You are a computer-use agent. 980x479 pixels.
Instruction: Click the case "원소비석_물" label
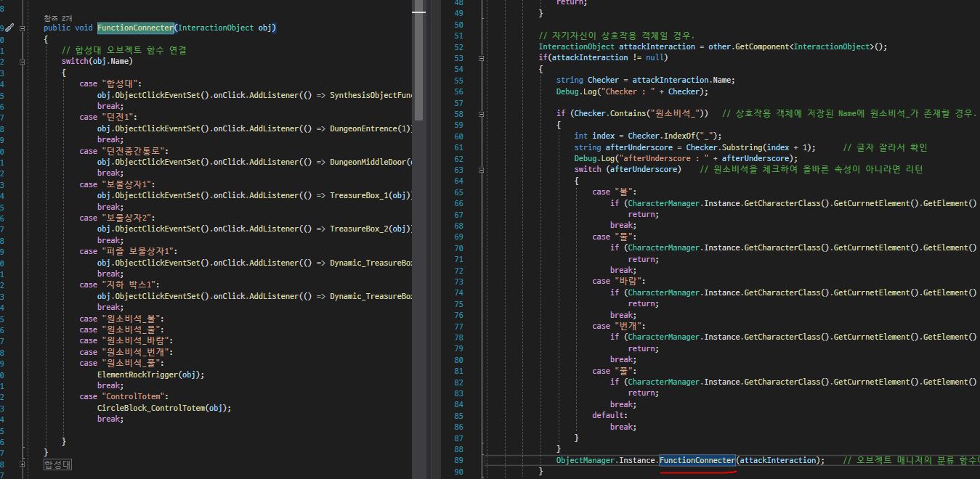[122, 329]
